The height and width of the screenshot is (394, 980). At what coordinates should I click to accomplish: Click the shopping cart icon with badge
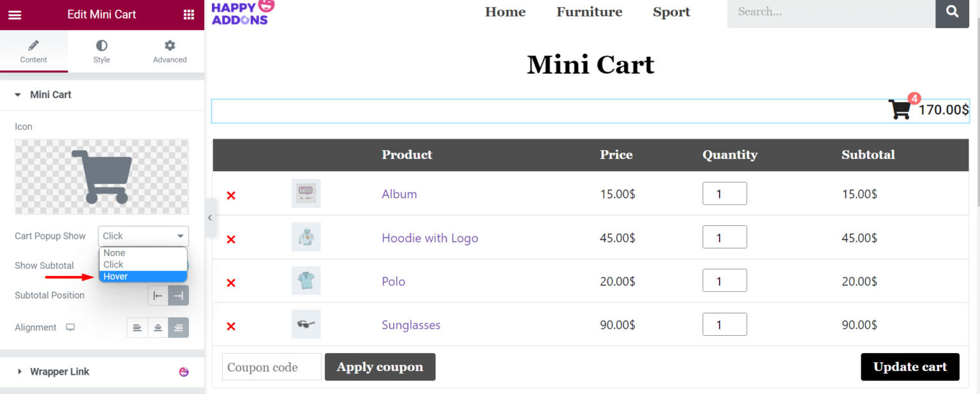point(900,109)
